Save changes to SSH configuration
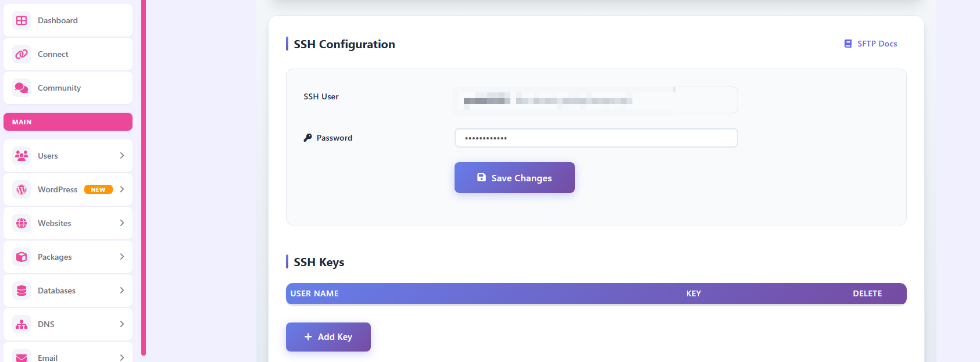 pyautogui.click(x=514, y=178)
